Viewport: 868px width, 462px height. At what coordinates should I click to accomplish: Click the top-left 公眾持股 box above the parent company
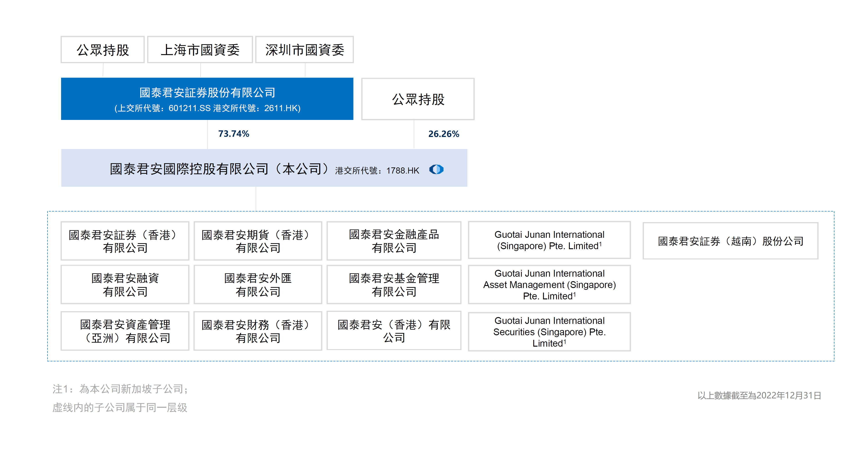103,50
